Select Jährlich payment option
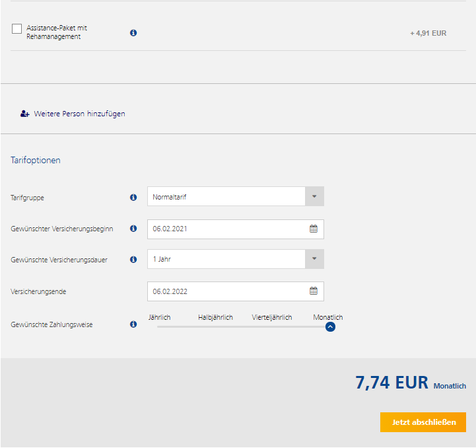This screenshot has height=448, width=476. 159,317
